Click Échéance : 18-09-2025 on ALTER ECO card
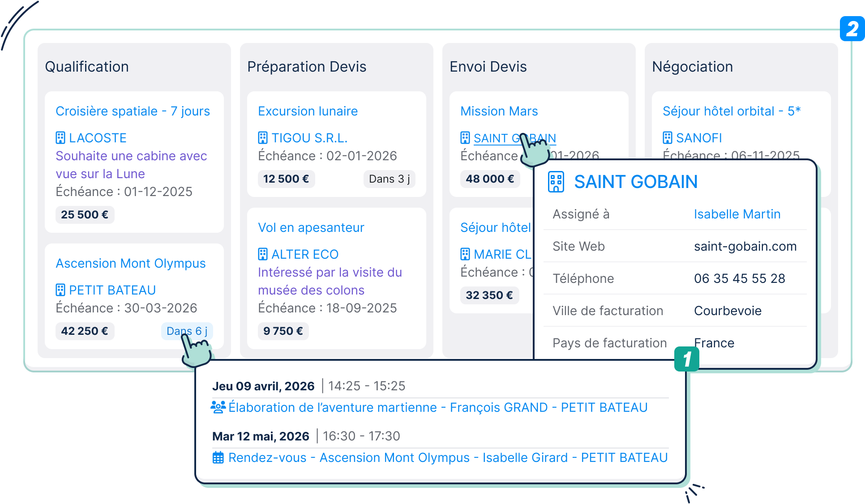Viewport: 865px width, 504px height. coord(327,308)
